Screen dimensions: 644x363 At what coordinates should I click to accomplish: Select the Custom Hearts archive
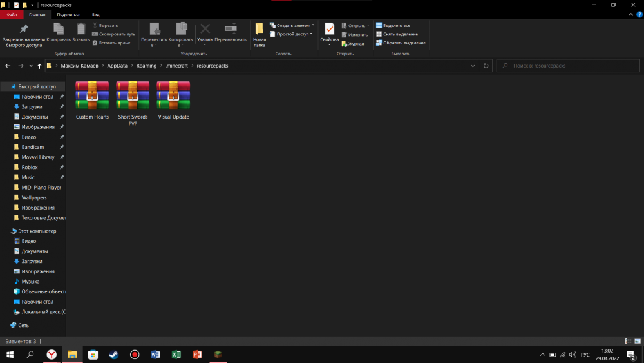(x=92, y=101)
